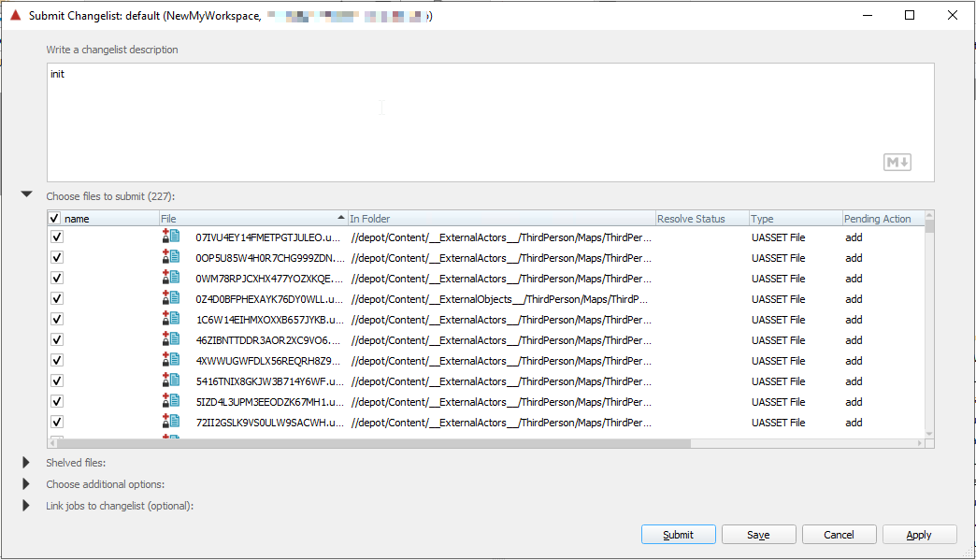This screenshot has height=560, width=976.
Task: Click the markdown preview icon in the description box
Action: (897, 162)
